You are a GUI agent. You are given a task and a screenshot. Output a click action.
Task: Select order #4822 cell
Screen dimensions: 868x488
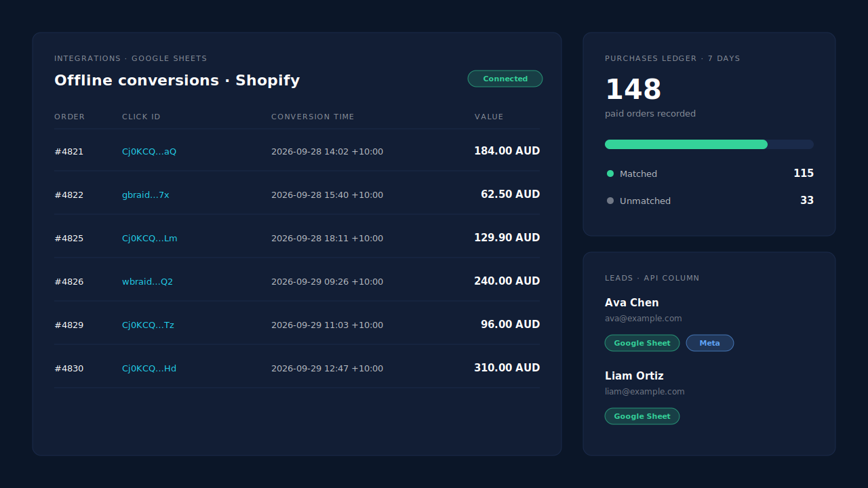(x=69, y=195)
